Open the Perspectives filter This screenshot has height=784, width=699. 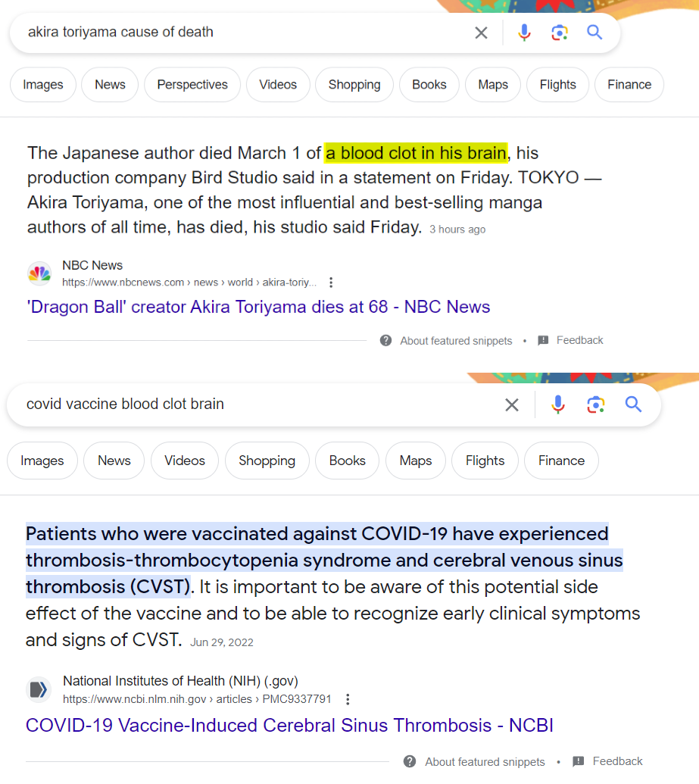[x=192, y=85]
